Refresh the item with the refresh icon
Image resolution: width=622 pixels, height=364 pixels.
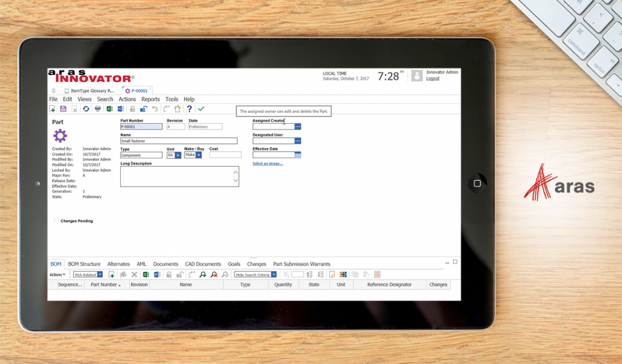[x=87, y=109]
